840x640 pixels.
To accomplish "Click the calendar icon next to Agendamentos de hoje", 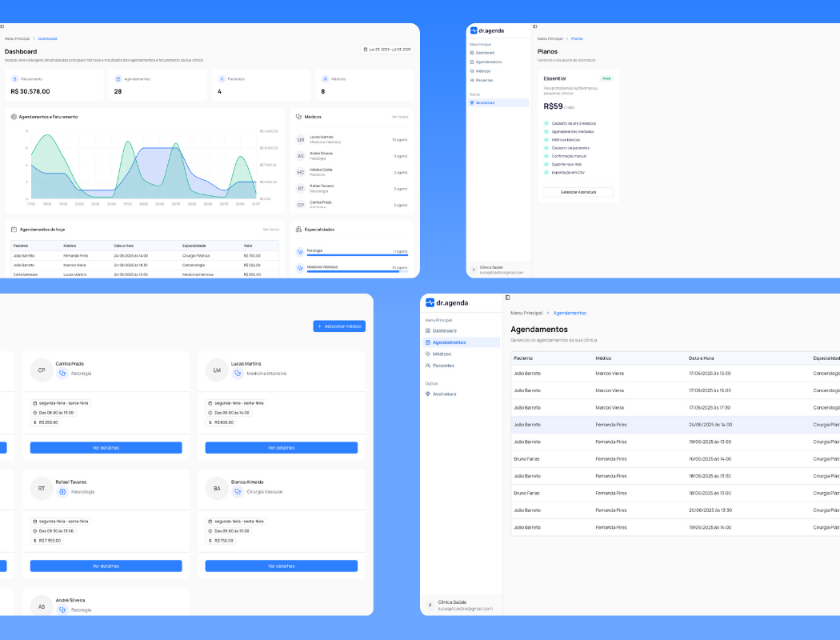I will (14, 229).
